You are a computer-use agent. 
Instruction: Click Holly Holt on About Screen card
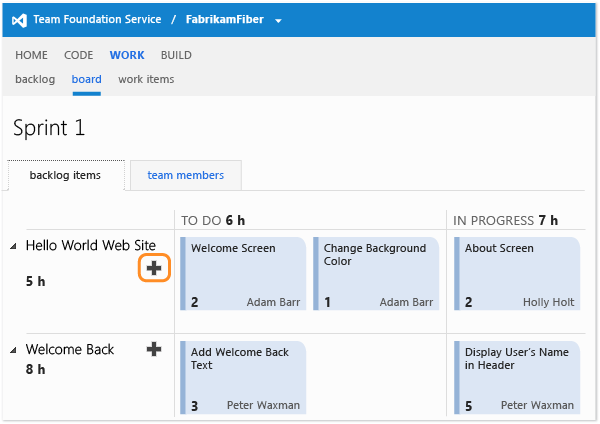coord(548,302)
